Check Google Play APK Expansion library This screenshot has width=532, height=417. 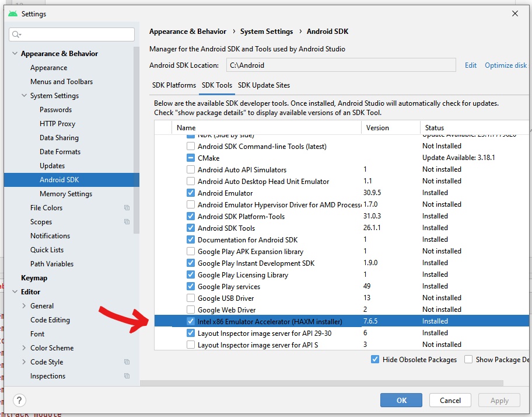pos(191,251)
